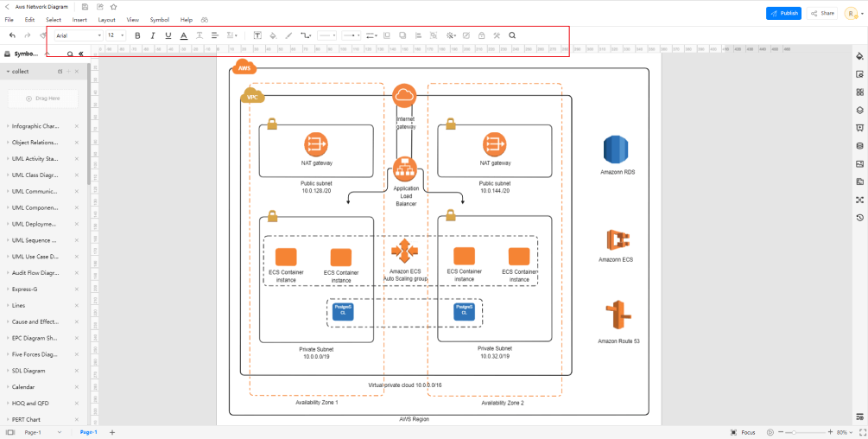Select the Text box tool
868x439 pixels.
point(257,35)
